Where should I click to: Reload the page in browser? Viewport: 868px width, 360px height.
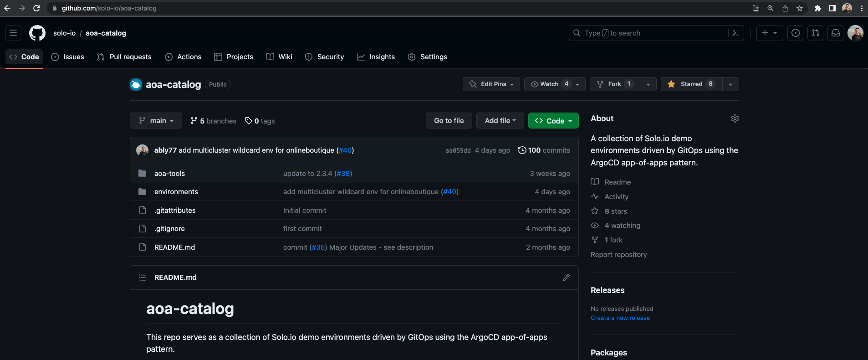36,8
